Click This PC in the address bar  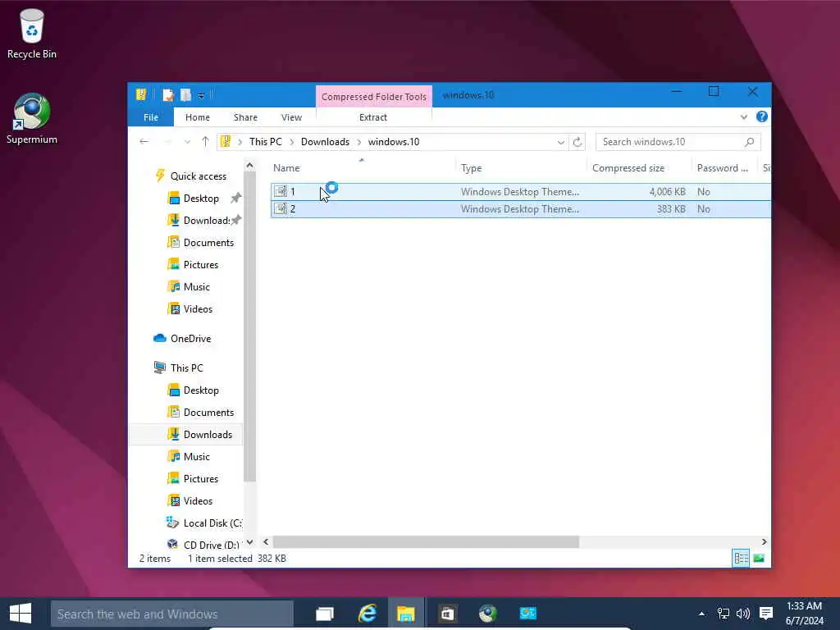click(265, 142)
